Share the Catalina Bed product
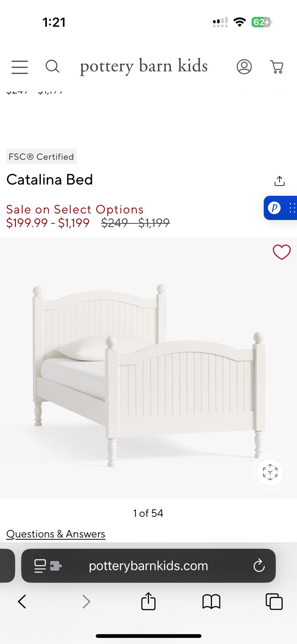The image size is (297, 644). (x=280, y=181)
